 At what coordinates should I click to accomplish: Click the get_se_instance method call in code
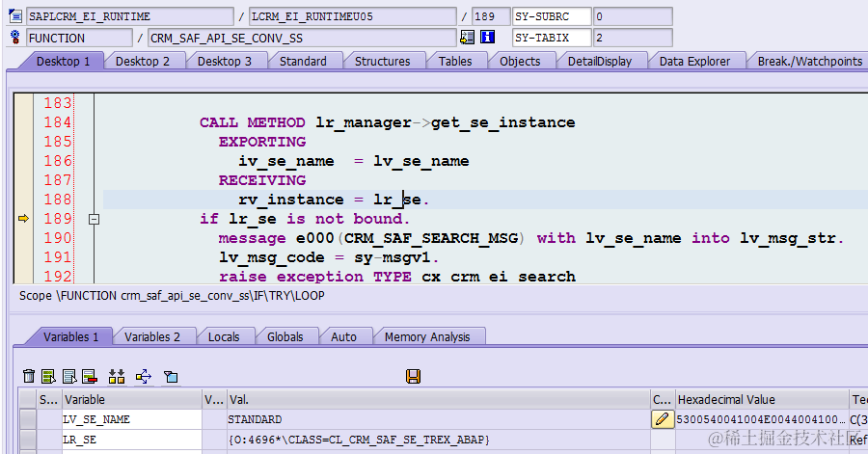(502, 122)
